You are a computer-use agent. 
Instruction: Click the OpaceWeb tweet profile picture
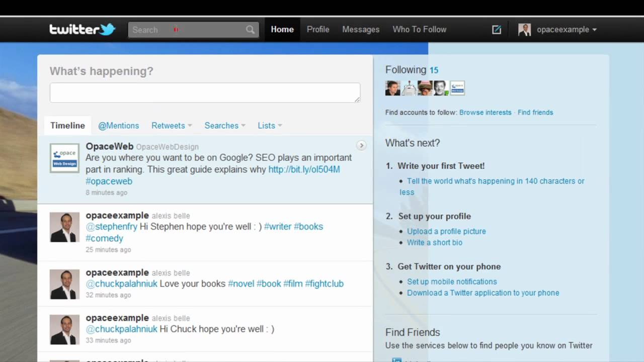click(x=64, y=158)
